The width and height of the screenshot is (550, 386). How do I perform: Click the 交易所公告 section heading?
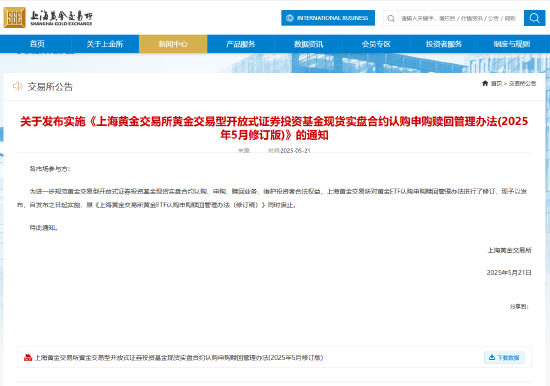[x=50, y=87]
